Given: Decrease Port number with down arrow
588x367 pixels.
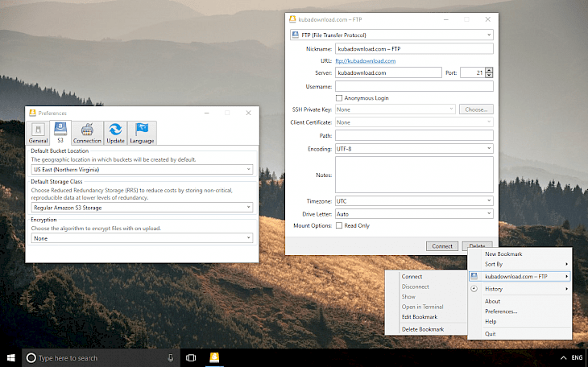Looking at the screenshot, I should tap(489, 76).
